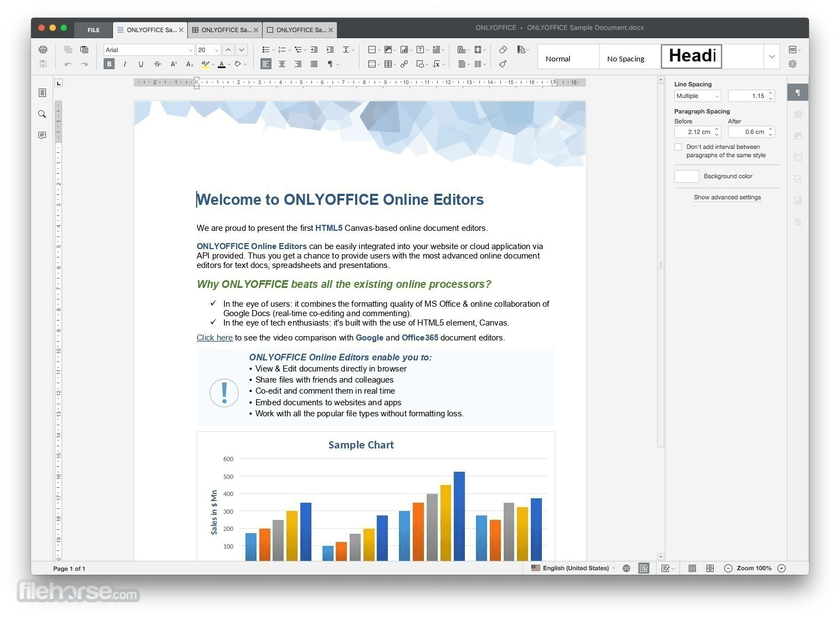Click the Copy style paintbrush icon

503,64
